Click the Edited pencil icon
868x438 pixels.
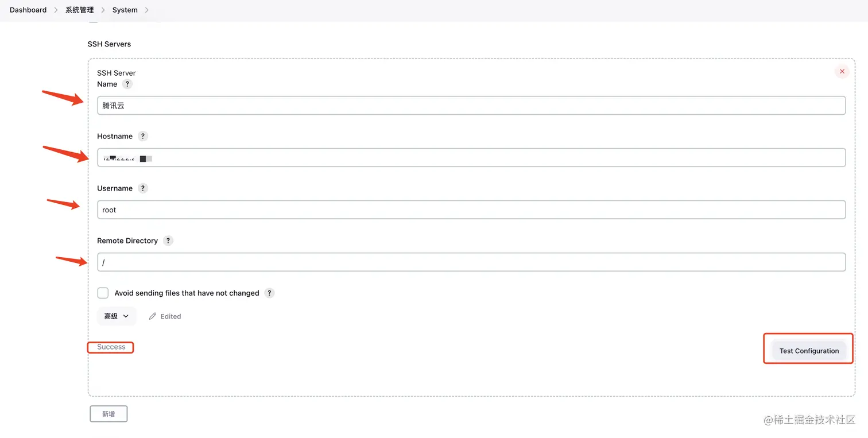[x=152, y=316]
